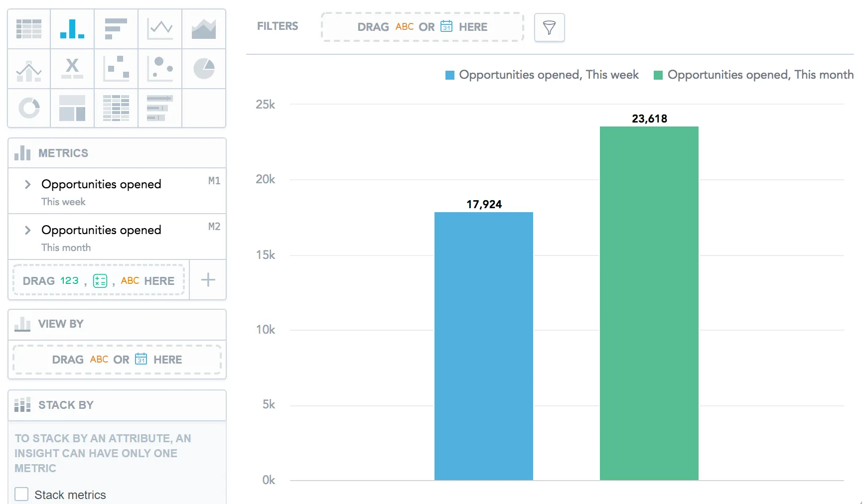Screen dimensions: 863x504
Task: Select the Bar chart visualization icon
Action: tap(72, 28)
